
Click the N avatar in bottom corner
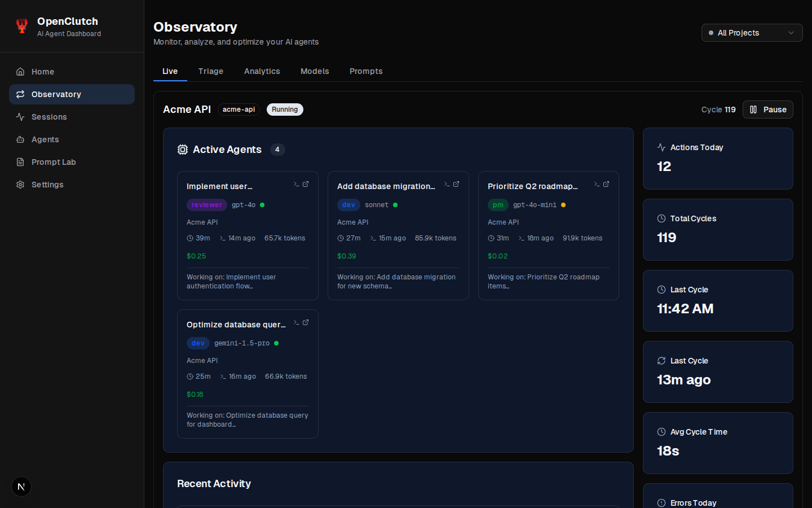click(x=21, y=487)
